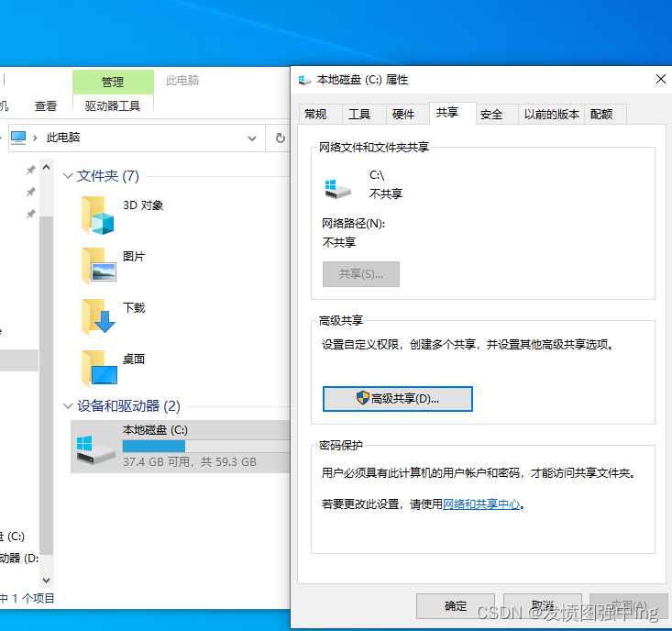Click the 此电脑 computer icon in address bar
The height and width of the screenshot is (631, 672).
18,138
